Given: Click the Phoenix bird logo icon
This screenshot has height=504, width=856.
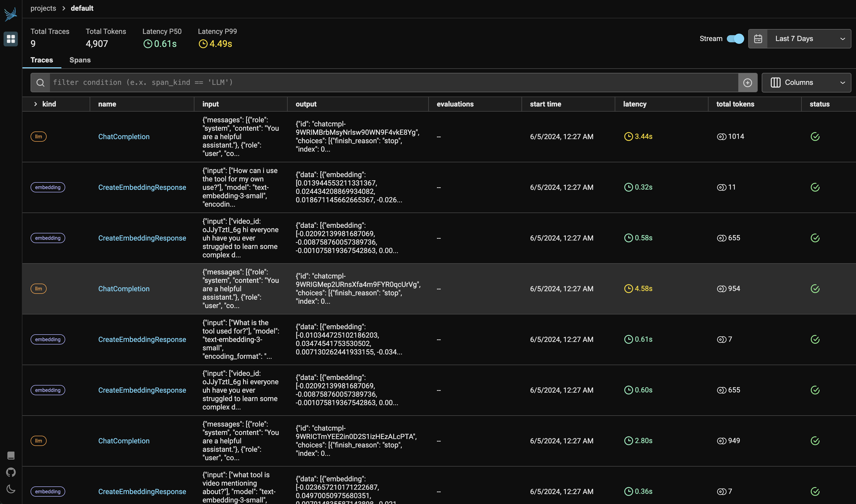Looking at the screenshot, I should tap(10, 14).
